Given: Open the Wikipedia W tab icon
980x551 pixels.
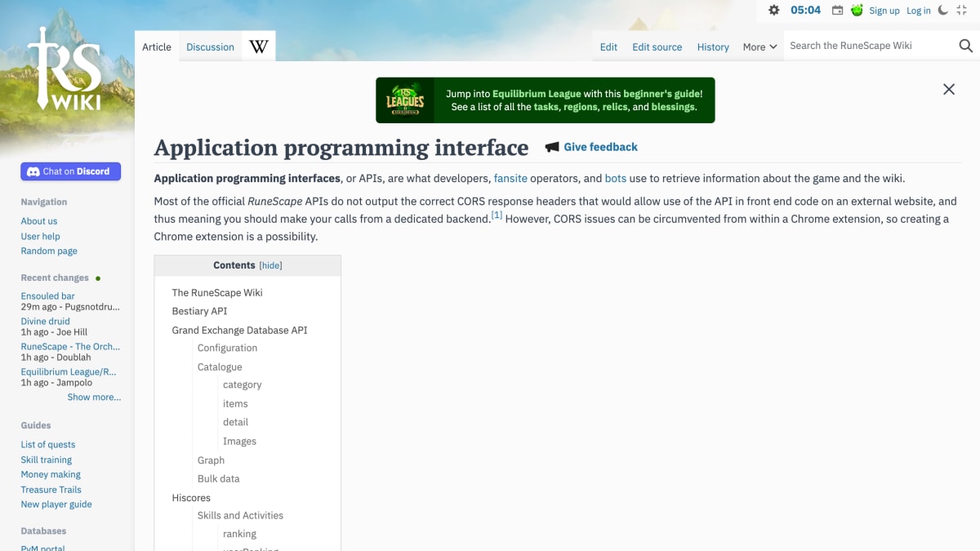Looking at the screenshot, I should coord(259,47).
